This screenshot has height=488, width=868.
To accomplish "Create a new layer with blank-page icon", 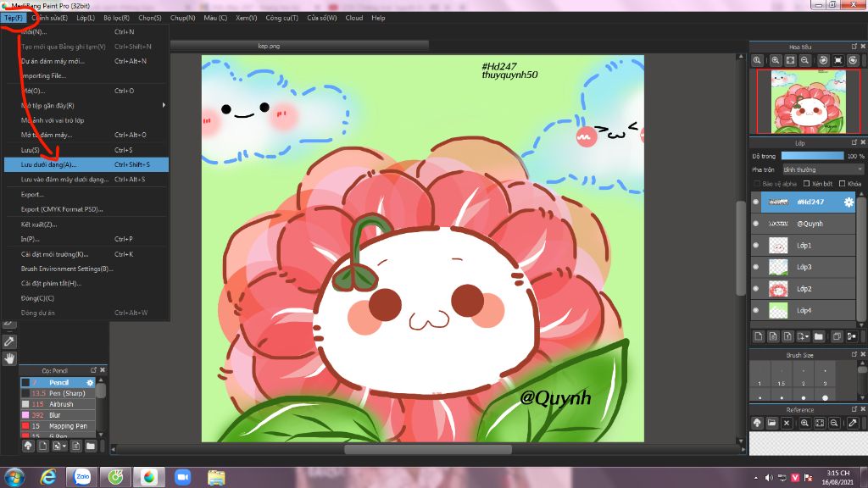I will [x=759, y=336].
